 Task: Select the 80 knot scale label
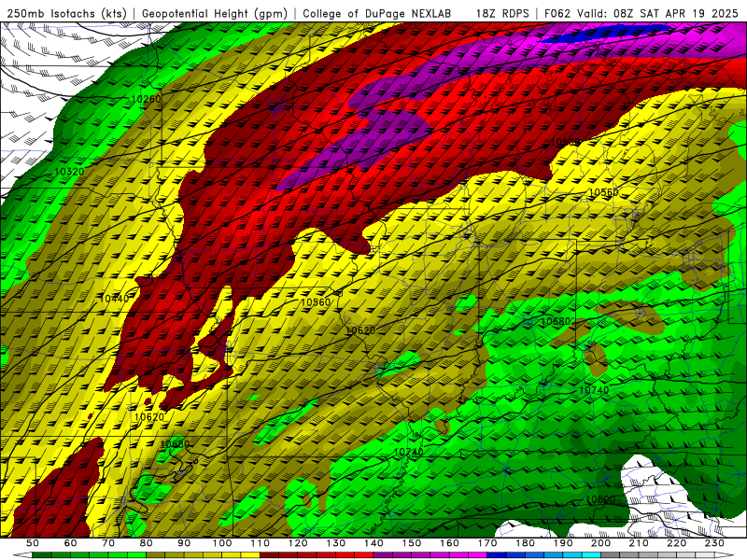(x=147, y=543)
